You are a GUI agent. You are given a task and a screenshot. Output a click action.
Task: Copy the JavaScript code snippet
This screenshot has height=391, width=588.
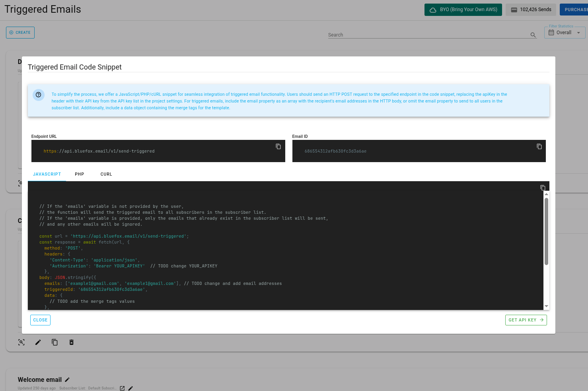click(543, 187)
